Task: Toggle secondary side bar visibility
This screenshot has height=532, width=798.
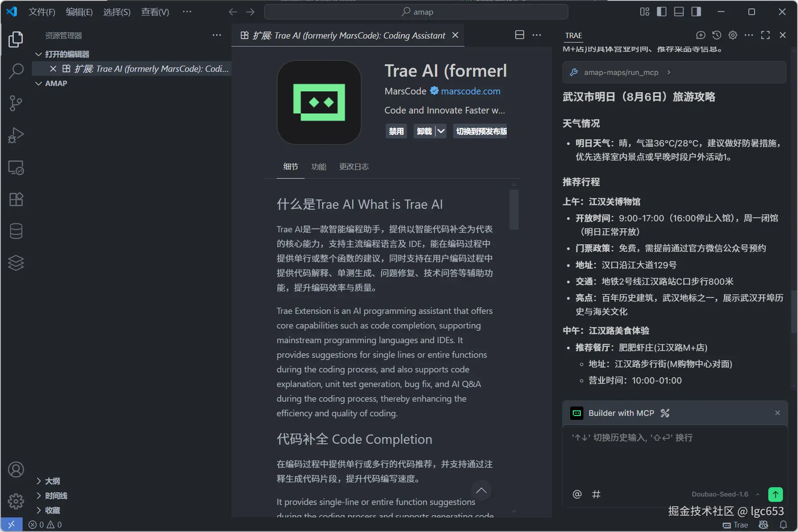Action: 696,12
